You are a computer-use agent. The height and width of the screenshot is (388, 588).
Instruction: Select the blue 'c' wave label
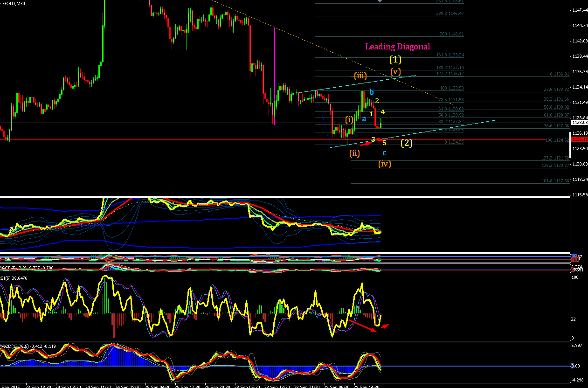tap(384, 153)
